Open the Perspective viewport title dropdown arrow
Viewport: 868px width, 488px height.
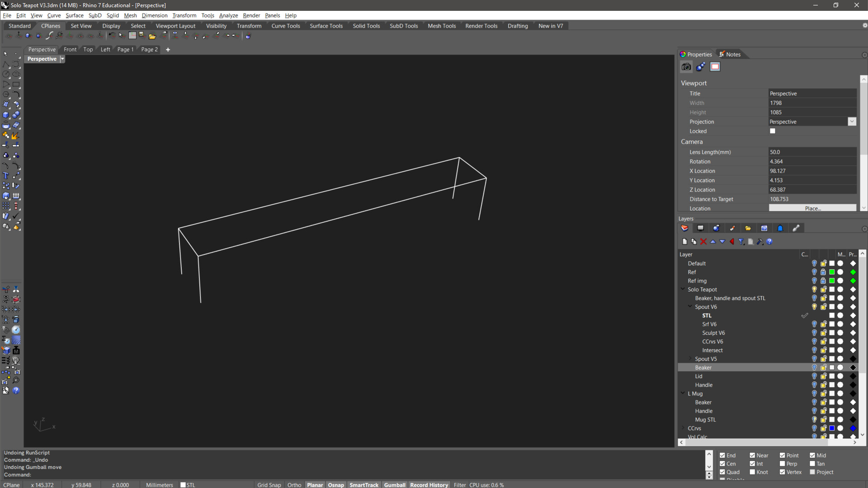coord(62,59)
